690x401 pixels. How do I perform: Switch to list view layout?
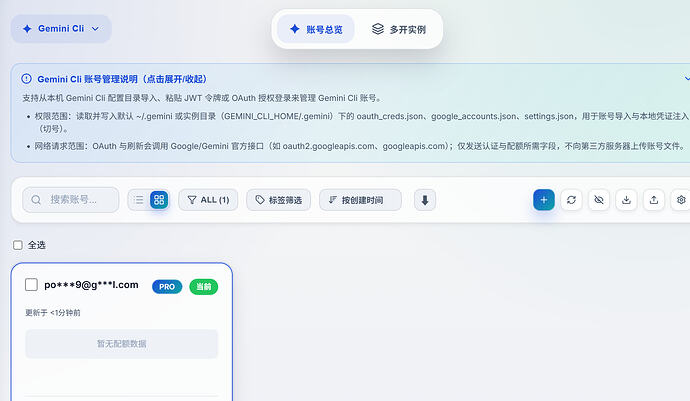tap(138, 200)
